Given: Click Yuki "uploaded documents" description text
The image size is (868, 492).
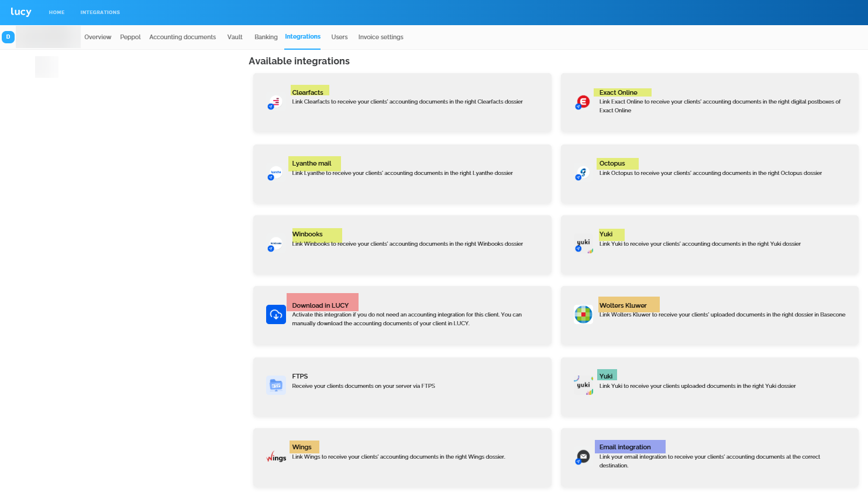Looking at the screenshot, I should click(698, 386).
